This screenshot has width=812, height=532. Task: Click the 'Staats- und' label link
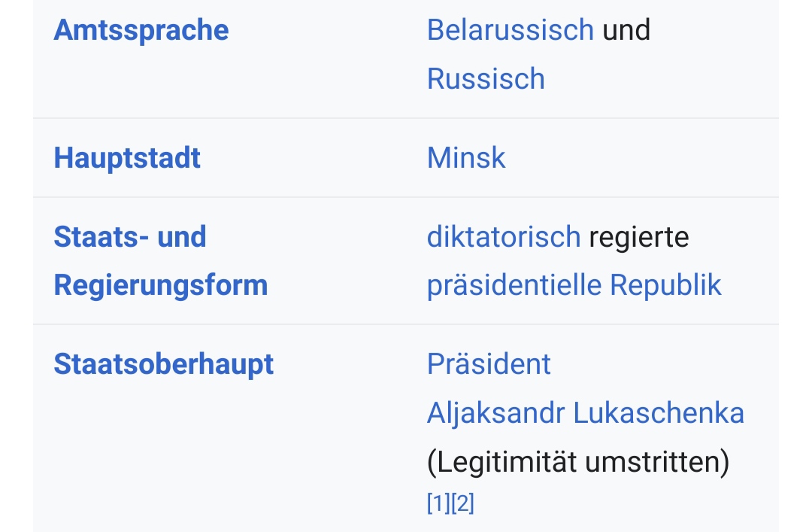(130, 237)
